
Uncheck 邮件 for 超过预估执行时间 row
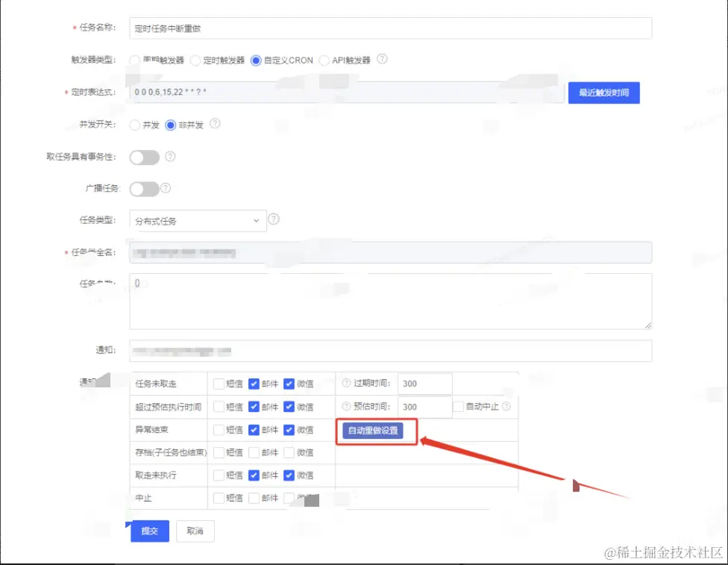254,407
